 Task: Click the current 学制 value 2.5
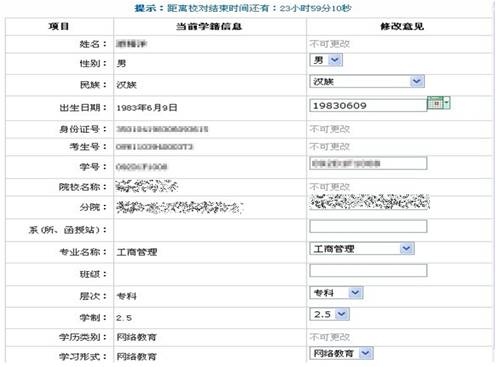124,318
